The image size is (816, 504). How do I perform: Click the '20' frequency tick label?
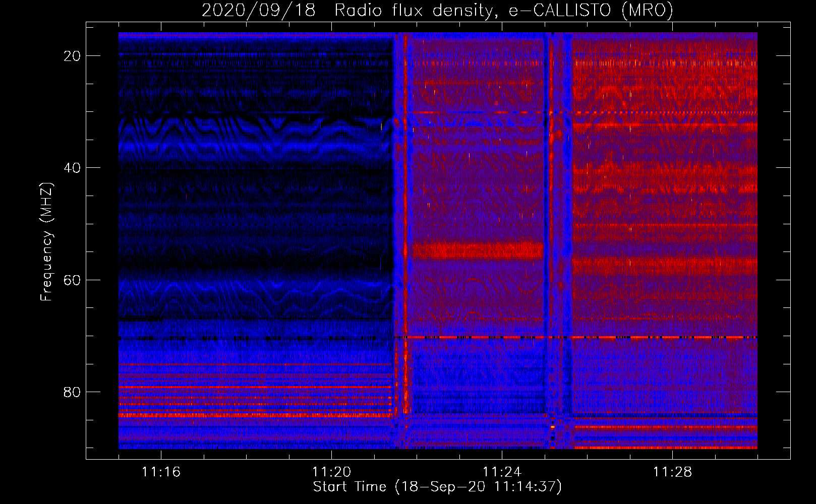72,56
